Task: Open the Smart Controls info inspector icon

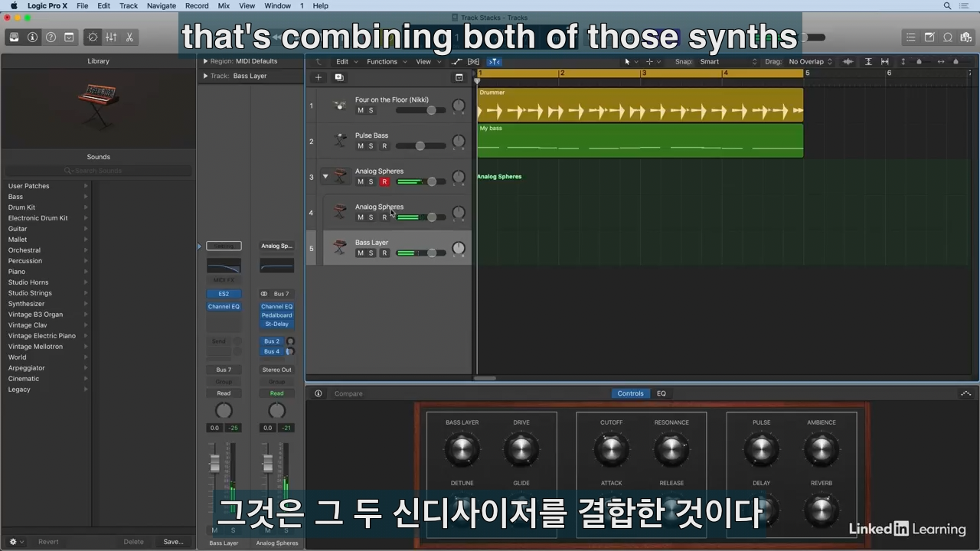Action: point(318,393)
